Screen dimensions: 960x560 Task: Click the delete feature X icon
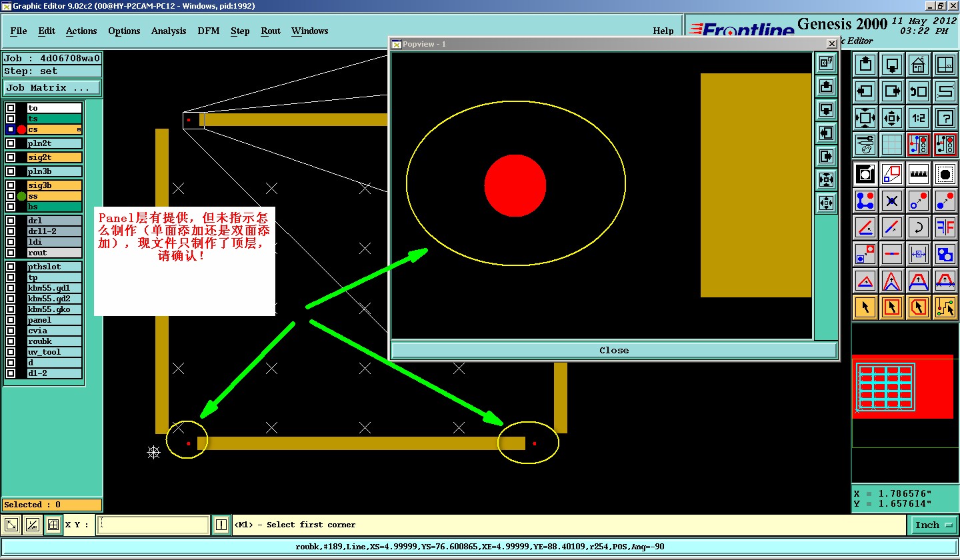pyautogui.click(x=892, y=201)
